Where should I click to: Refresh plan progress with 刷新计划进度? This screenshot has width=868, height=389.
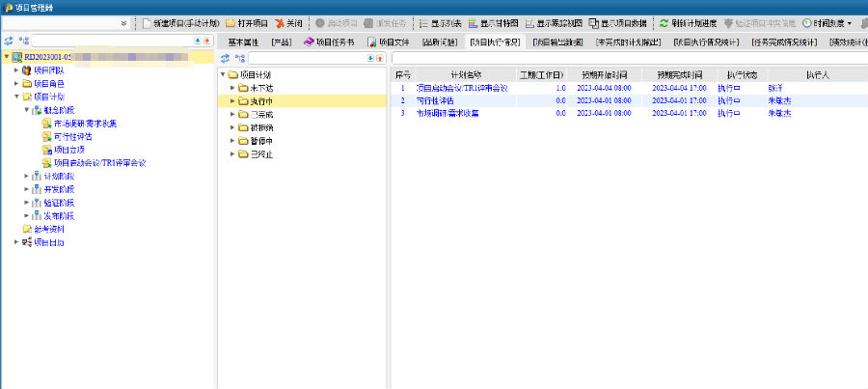pos(688,24)
